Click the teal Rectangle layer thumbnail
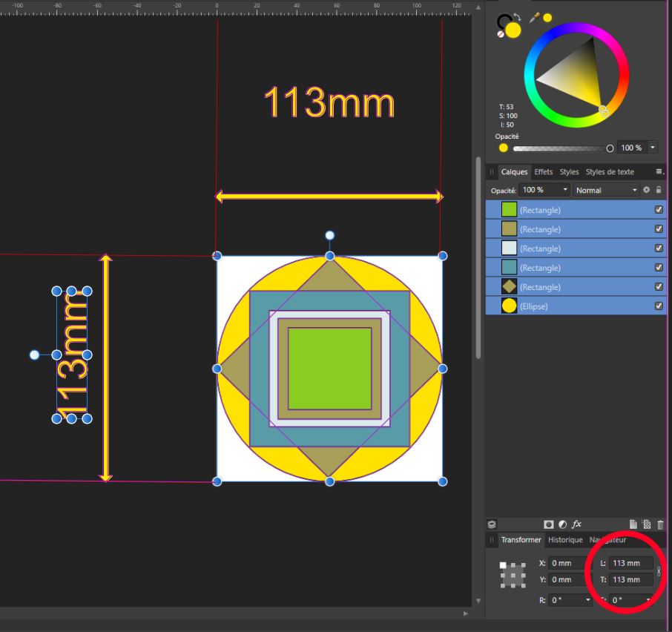Screen dimensions: 672x632 509,267
